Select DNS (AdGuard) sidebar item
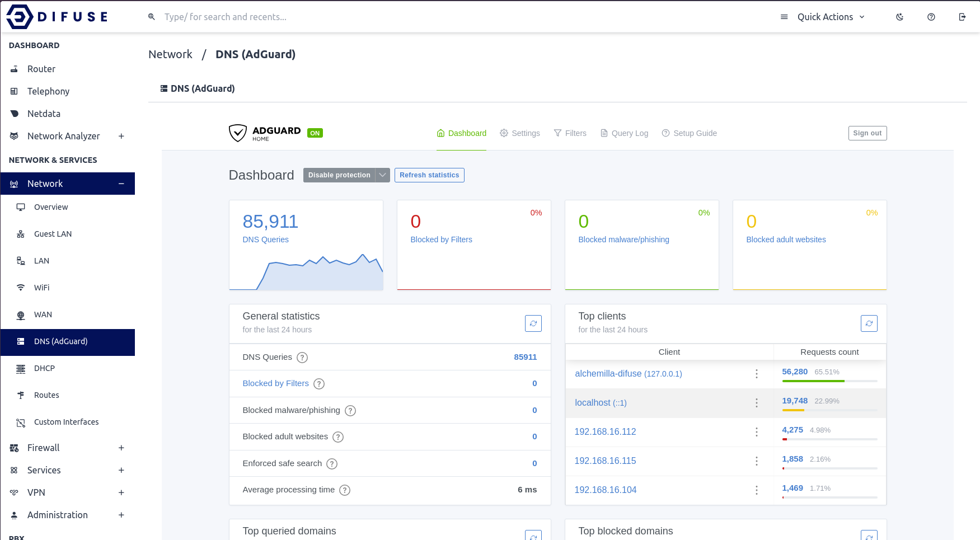 coord(67,342)
